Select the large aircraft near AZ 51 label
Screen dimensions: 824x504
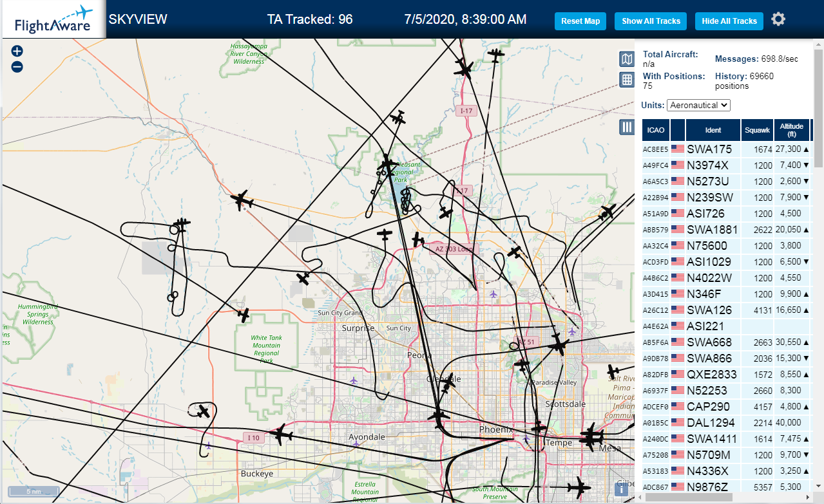(558, 346)
